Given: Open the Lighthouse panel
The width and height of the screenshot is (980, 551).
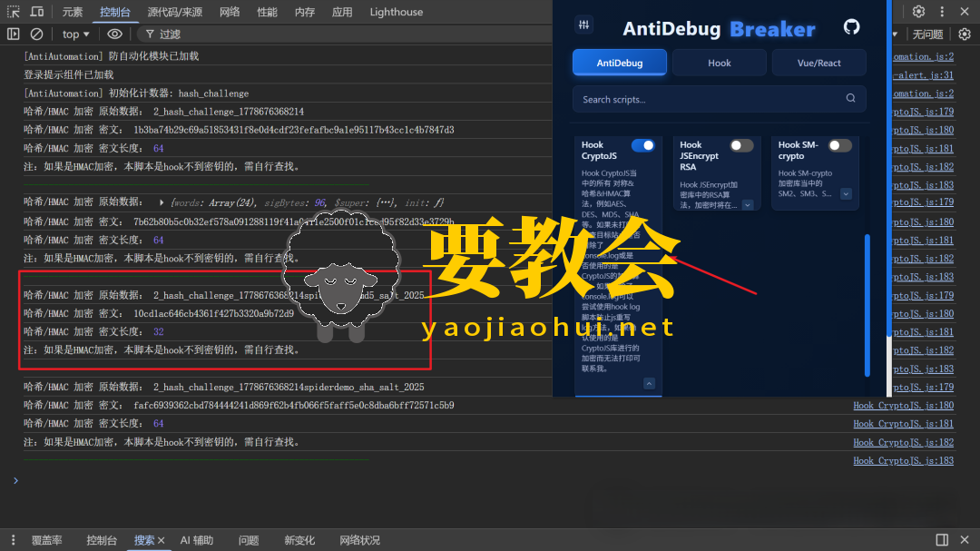Looking at the screenshot, I should (x=397, y=12).
